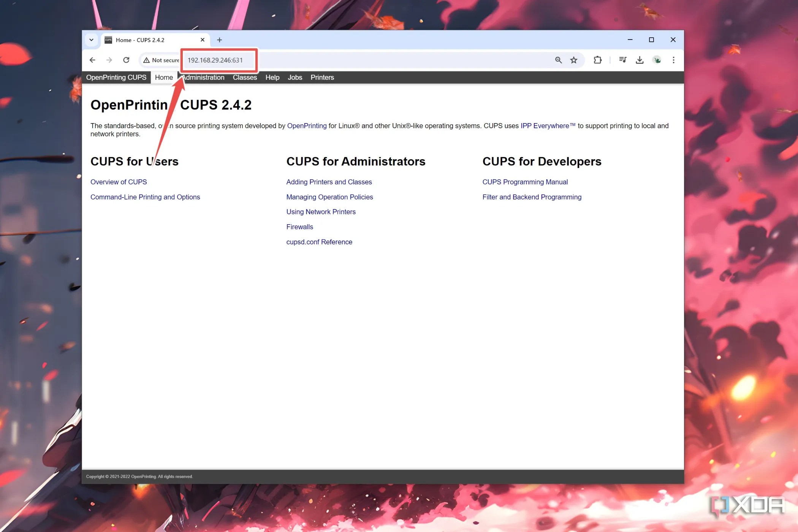The height and width of the screenshot is (532, 798).
Task: Open the media controls icon
Action: (x=622, y=60)
